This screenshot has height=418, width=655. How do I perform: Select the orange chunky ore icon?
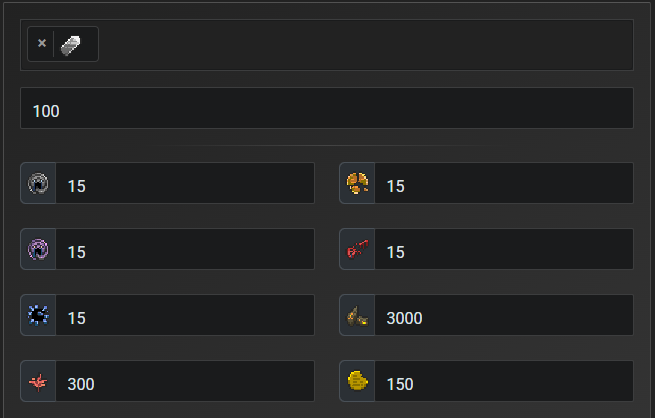point(357,184)
